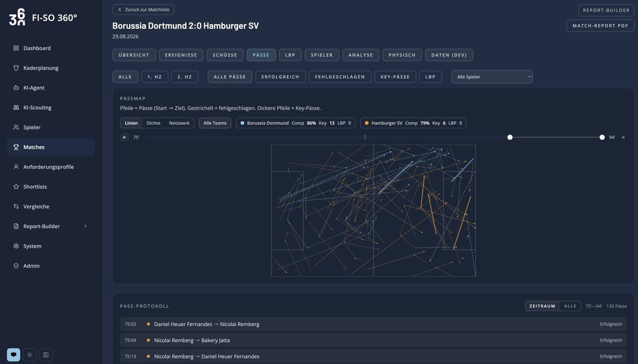Open the Report-Builder button top right
Image resolution: width=638 pixels, height=364 pixels.
click(x=606, y=10)
